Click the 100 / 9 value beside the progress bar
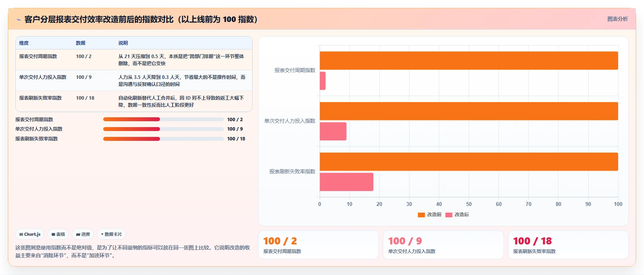This screenshot has height=275, width=644. point(235,129)
